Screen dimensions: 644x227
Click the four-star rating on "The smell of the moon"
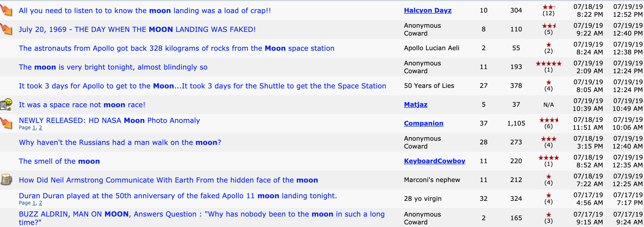tap(549, 158)
